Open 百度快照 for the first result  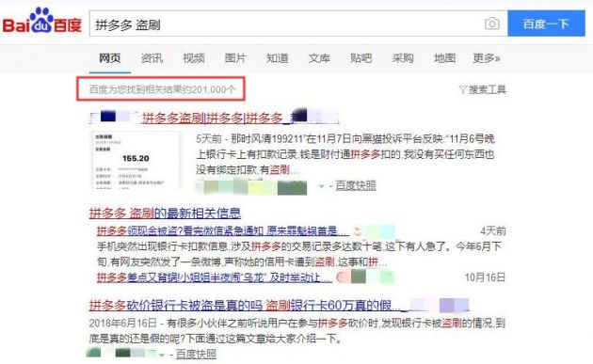click(356, 185)
